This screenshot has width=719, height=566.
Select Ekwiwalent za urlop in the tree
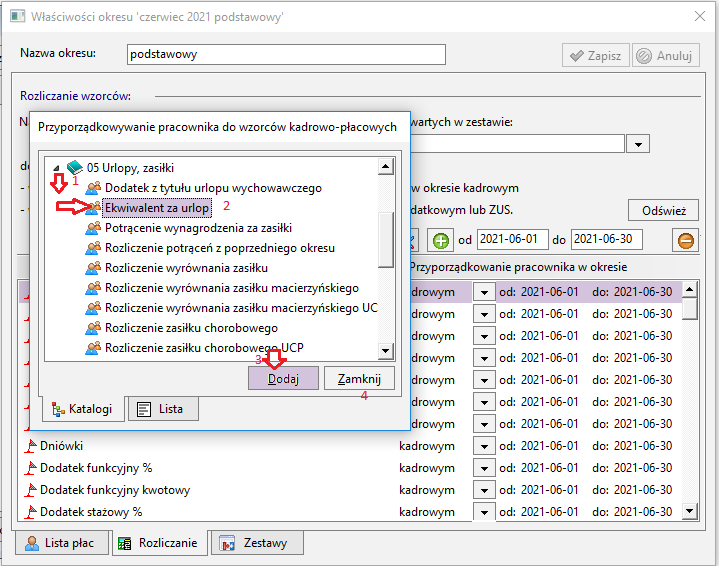[157, 208]
